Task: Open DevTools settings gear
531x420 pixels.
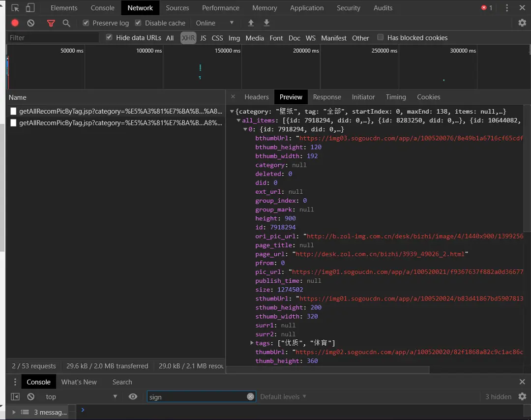Action: coord(522,23)
